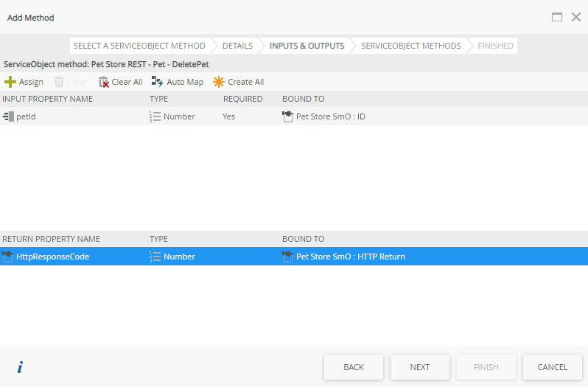The width and height of the screenshot is (588, 387).
Task: Click Type header in return table
Action: click(158, 239)
